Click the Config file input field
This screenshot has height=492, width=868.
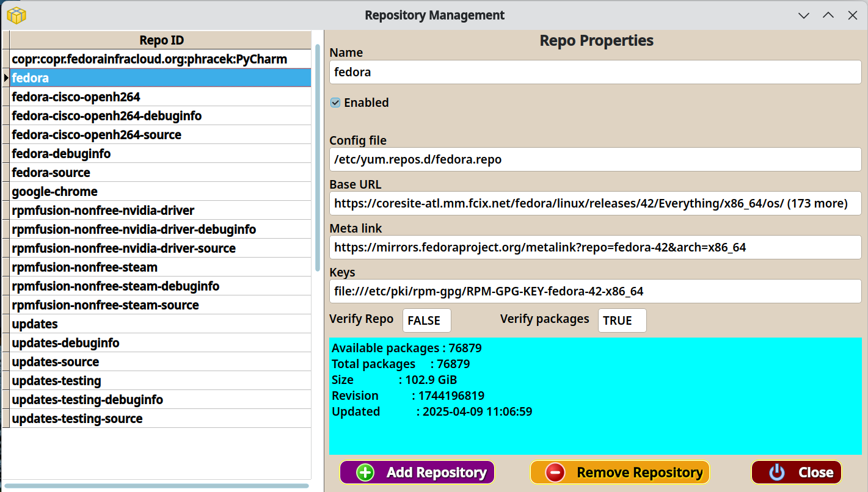pyautogui.click(x=595, y=160)
